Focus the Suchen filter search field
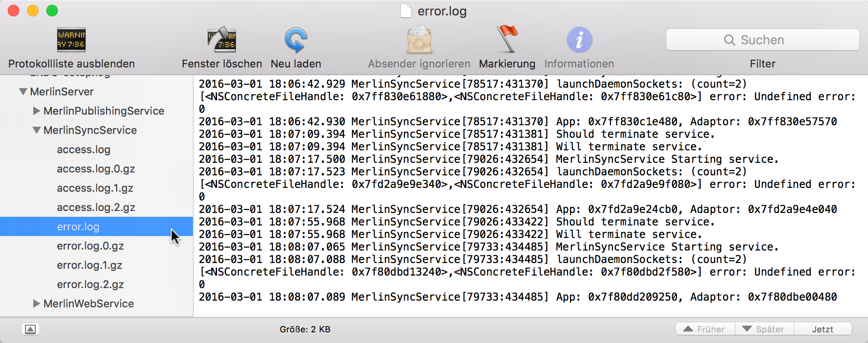This screenshot has width=868, height=343. 762,40
